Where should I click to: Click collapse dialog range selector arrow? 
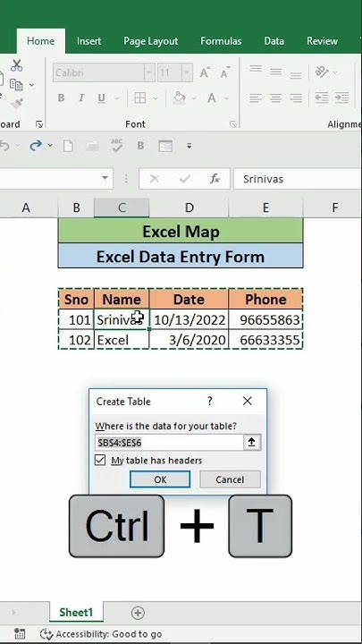click(x=251, y=443)
